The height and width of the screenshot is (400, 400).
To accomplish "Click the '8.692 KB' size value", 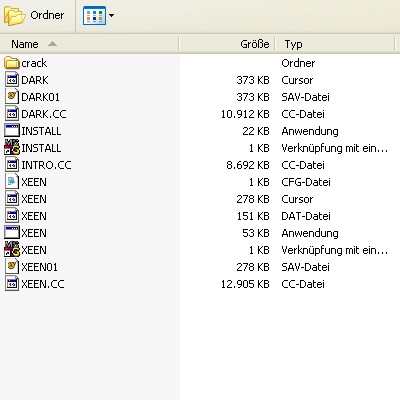I will [248, 165].
